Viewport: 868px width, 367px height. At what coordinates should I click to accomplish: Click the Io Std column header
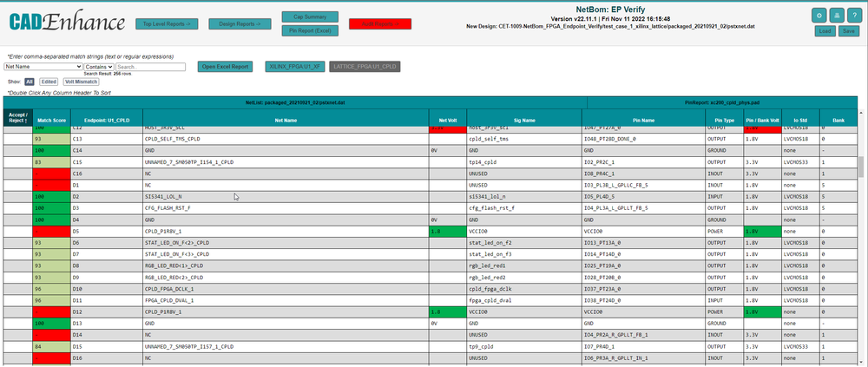click(x=800, y=119)
